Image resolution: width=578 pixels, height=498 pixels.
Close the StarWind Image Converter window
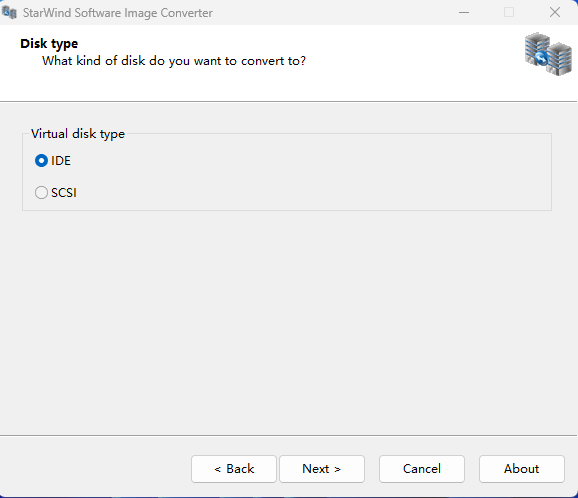tap(555, 13)
